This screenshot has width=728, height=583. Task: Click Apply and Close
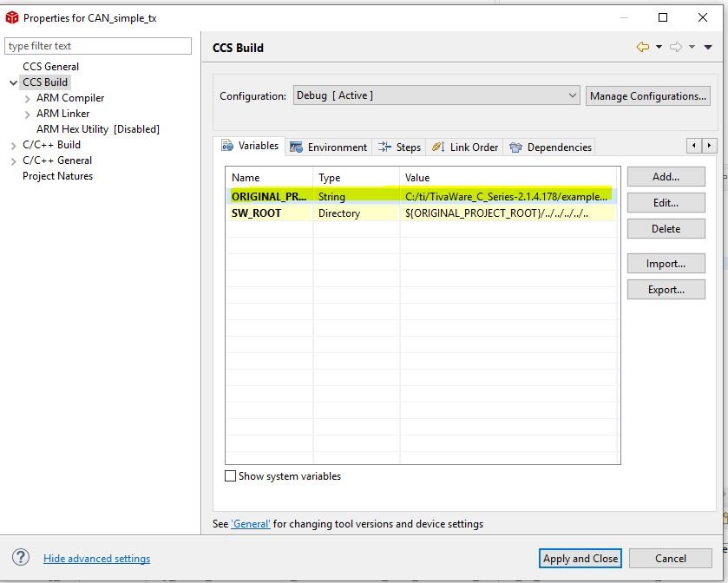click(x=580, y=558)
